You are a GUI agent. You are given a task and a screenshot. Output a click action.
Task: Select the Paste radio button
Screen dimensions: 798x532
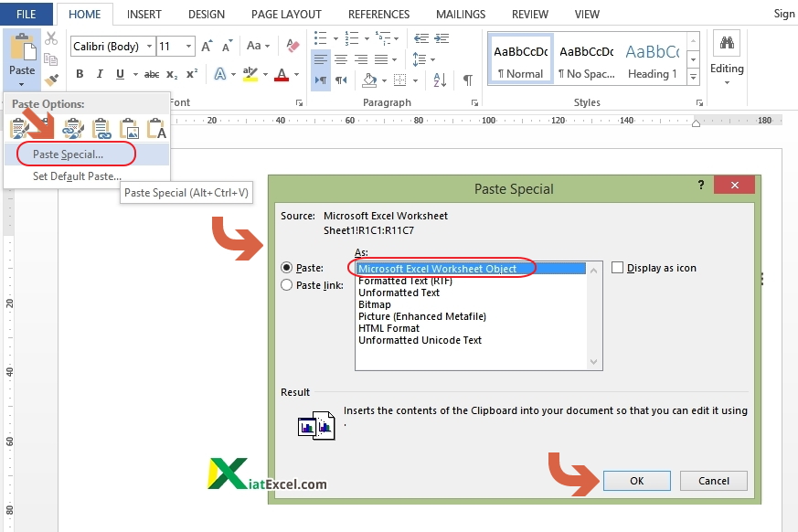(287, 268)
